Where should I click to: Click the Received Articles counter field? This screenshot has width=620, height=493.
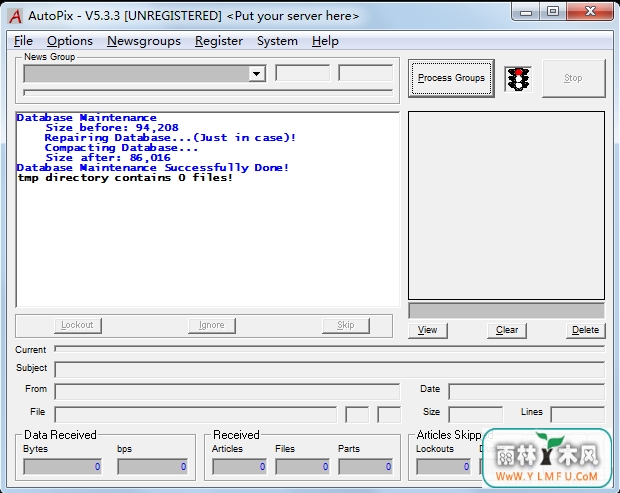[x=239, y=467]
